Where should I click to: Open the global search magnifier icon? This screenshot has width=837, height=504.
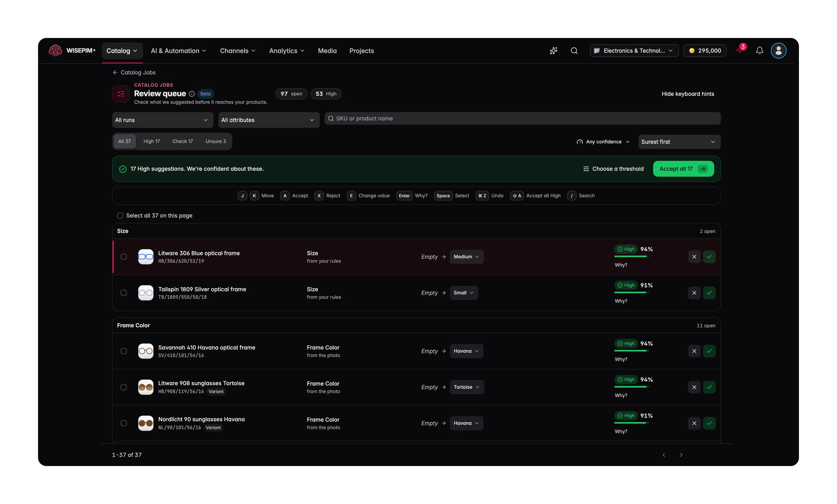(574, 51)
